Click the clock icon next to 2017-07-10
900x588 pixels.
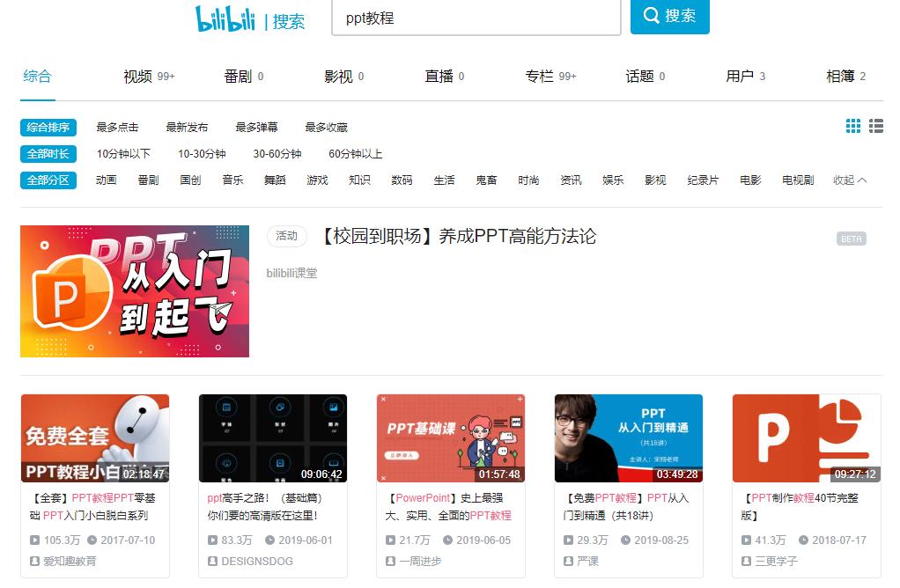92,540
